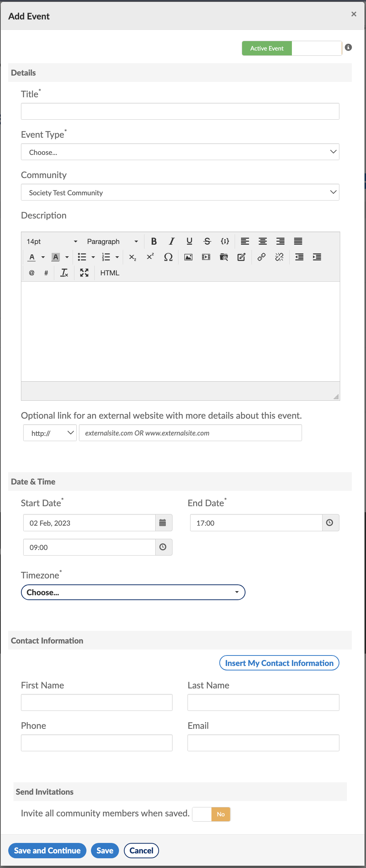Click the strikethrough formatting icon
366x868 pixels.
tap(207, 241)
